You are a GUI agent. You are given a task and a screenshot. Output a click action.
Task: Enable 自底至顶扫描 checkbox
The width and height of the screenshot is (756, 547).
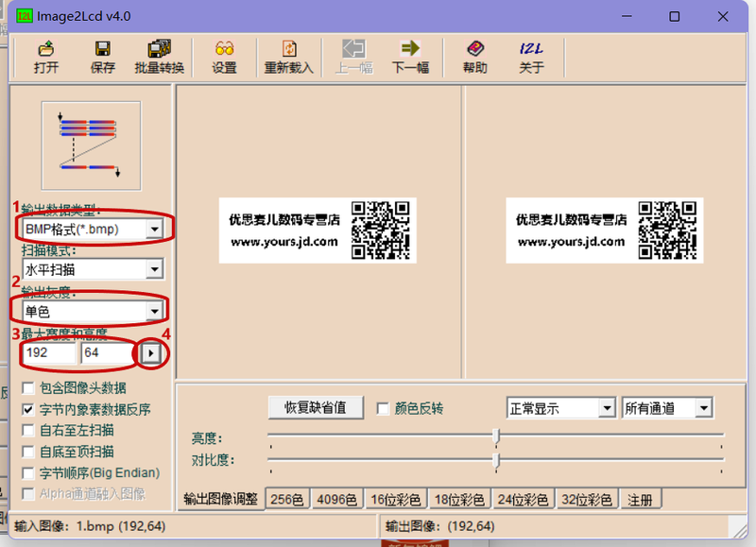pyautogui.click(x=28, y=452)
